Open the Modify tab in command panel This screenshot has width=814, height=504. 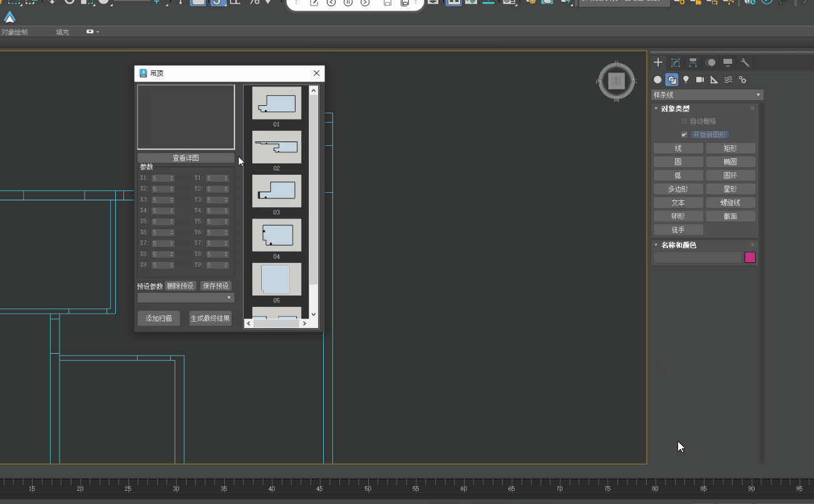click(676, 63)
